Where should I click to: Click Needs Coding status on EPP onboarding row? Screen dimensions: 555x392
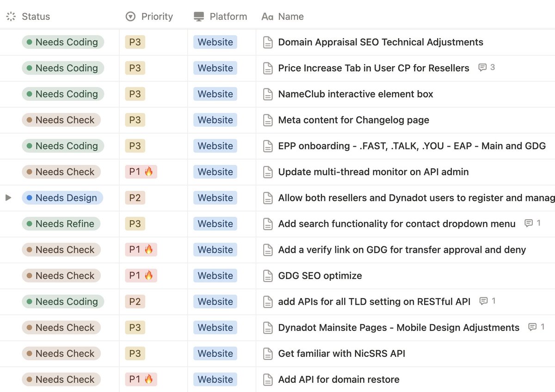(x=63, y=146)
